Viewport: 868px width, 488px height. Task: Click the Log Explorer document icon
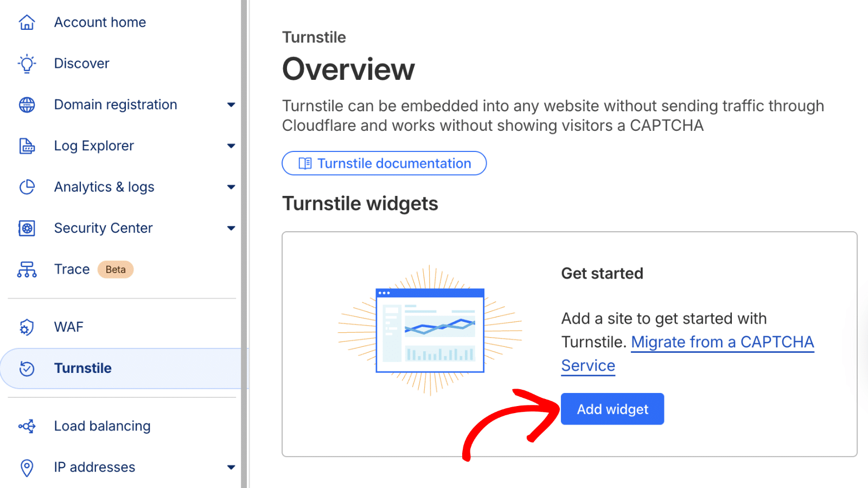pyautogui.click(x=27, y=146)
